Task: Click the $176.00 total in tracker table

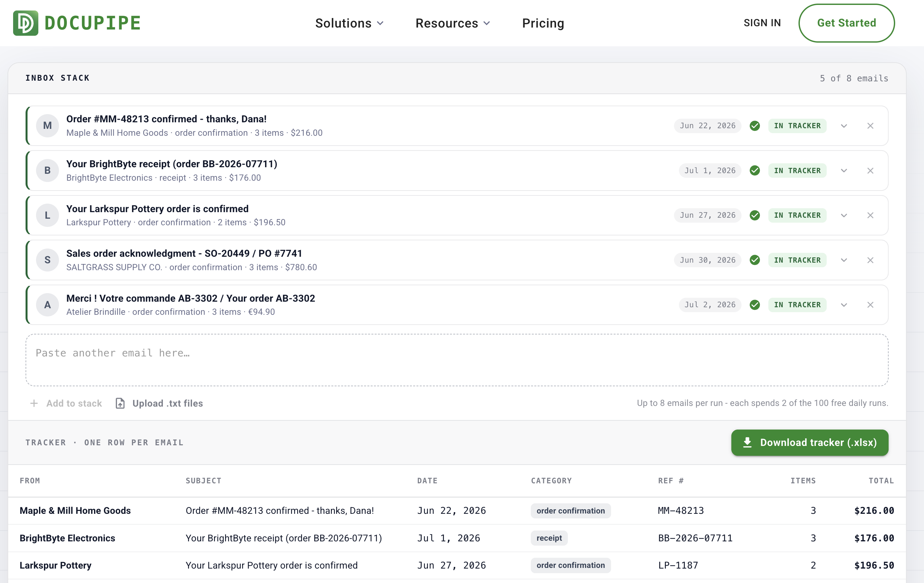Action: (x=874, y=538)
